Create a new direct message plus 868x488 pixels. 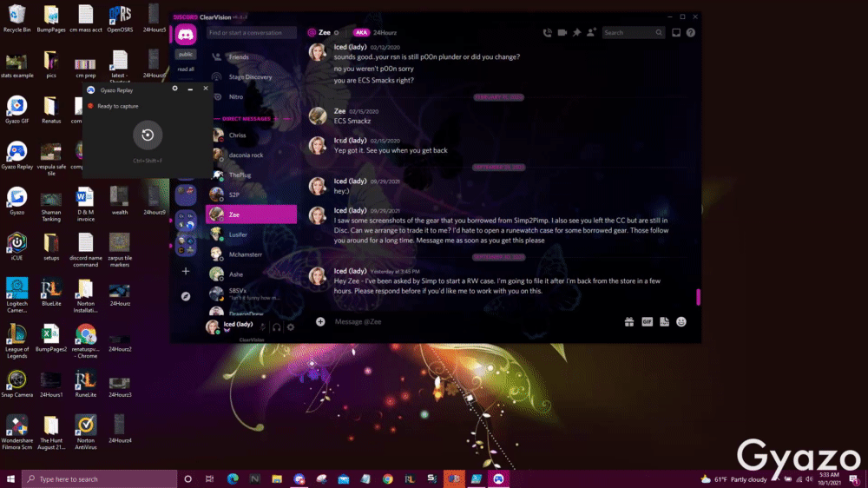[276, 119]
